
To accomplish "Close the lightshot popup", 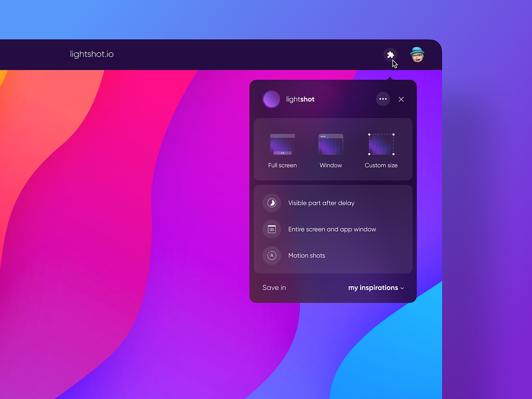I will (401, 99).
